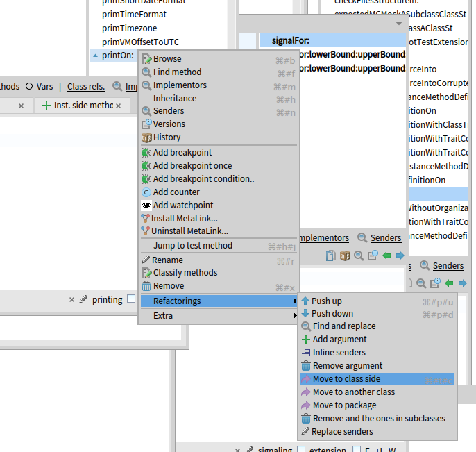
Task: Click the package History icon in the context menu
Action: tap(146, 138)
